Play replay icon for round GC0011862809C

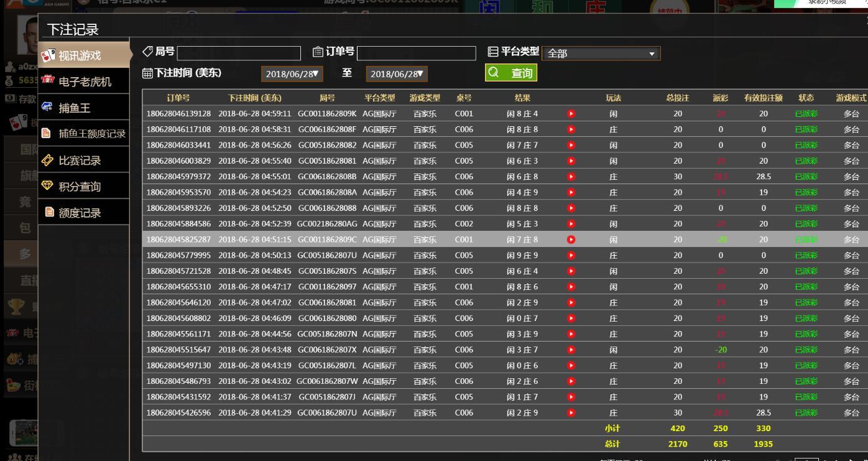[x=571, y=240]
